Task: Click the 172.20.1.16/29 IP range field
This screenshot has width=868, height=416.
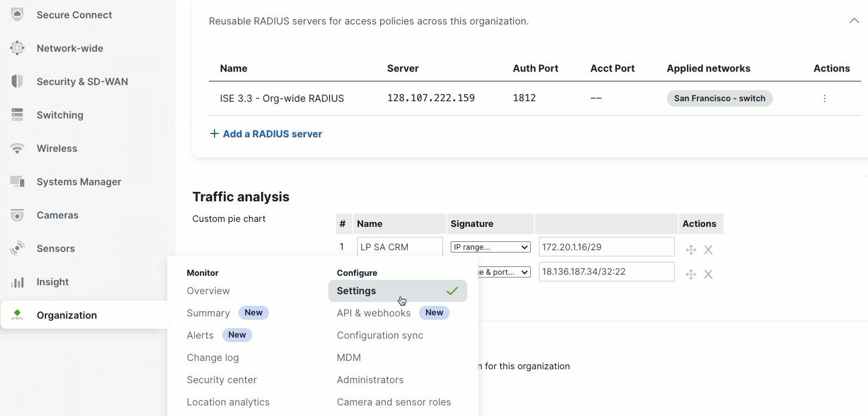Action: (606, 247)
